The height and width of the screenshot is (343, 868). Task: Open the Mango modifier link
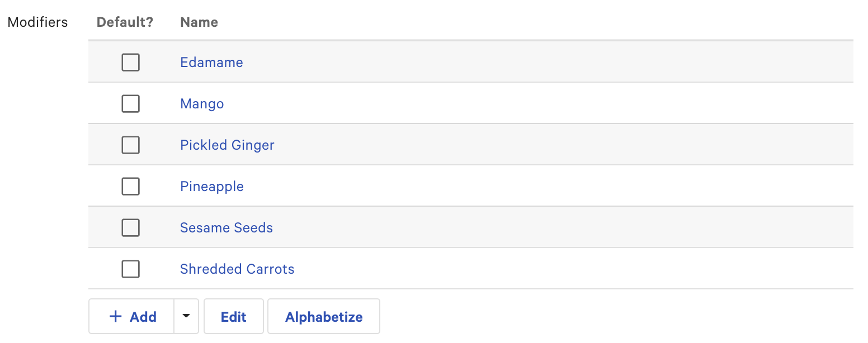pos(202,103)
